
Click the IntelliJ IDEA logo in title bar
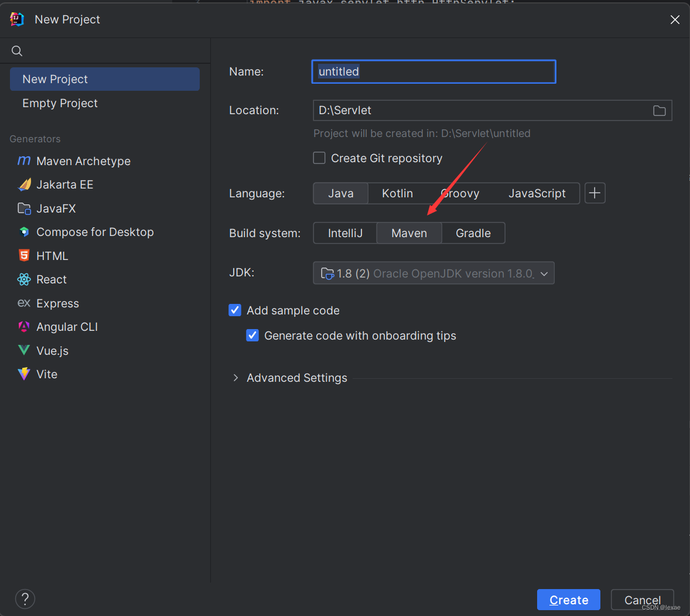[17, 19]
